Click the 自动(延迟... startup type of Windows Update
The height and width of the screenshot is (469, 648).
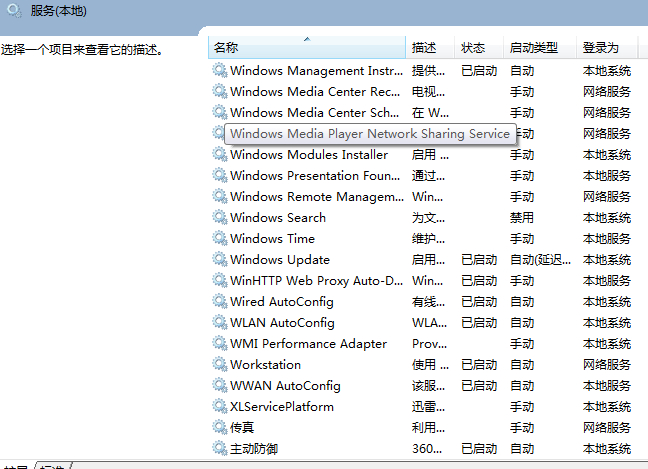(540, 260)
